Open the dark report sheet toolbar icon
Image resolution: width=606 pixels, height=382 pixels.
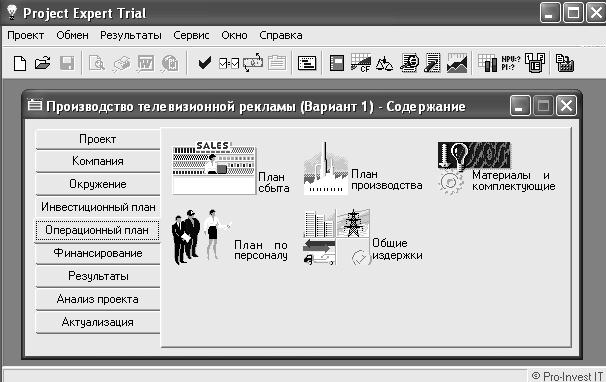(x=337, y=63)
